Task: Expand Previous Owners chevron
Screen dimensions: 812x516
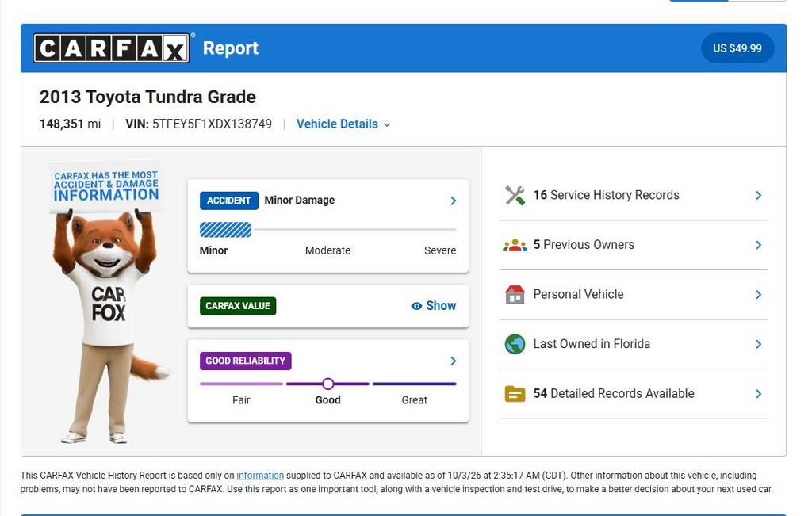Action: pyautogui.click(x=759, y=245)
